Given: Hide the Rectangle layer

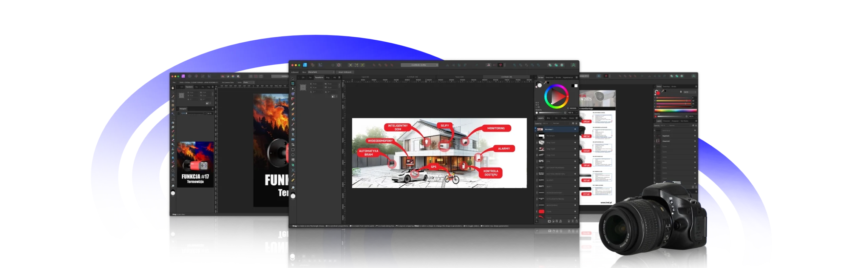Looking at the screenshot, I should [x=575, y=136].
